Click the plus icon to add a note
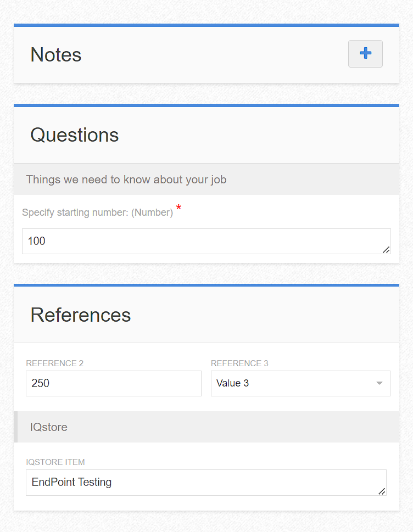This screenshot has height=532, width=413. [x=365, y=53]
